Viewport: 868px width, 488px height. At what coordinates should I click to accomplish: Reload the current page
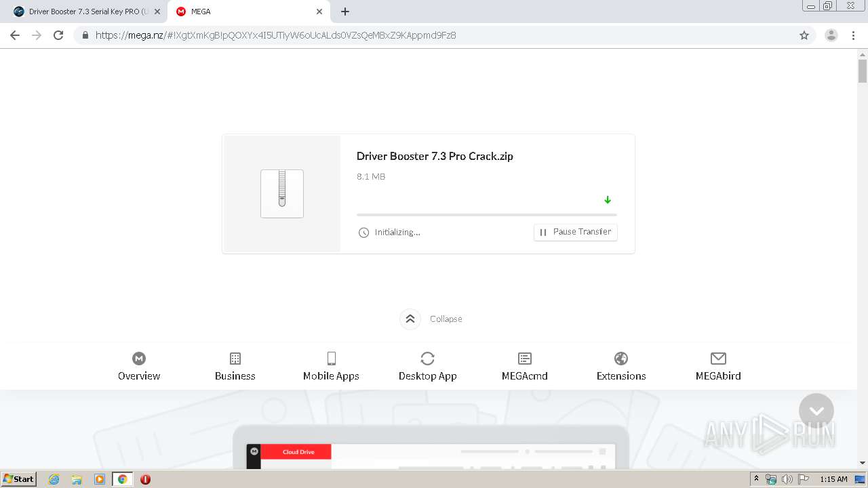(58, 35)
